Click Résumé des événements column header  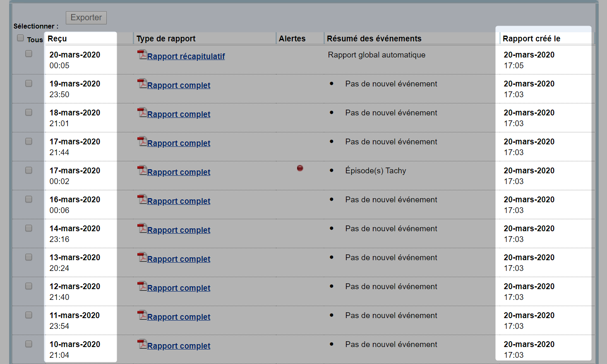point(374,38)
